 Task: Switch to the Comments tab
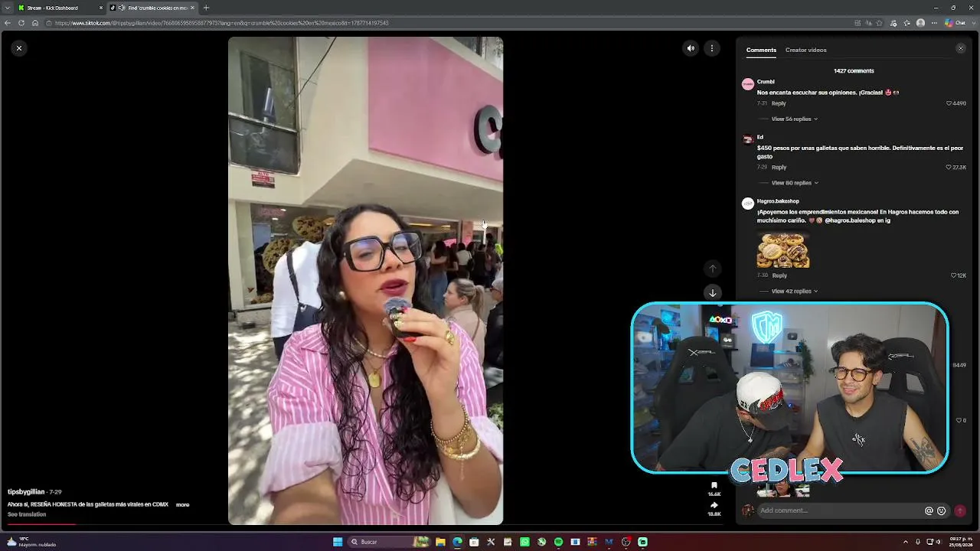pos(761,50)
